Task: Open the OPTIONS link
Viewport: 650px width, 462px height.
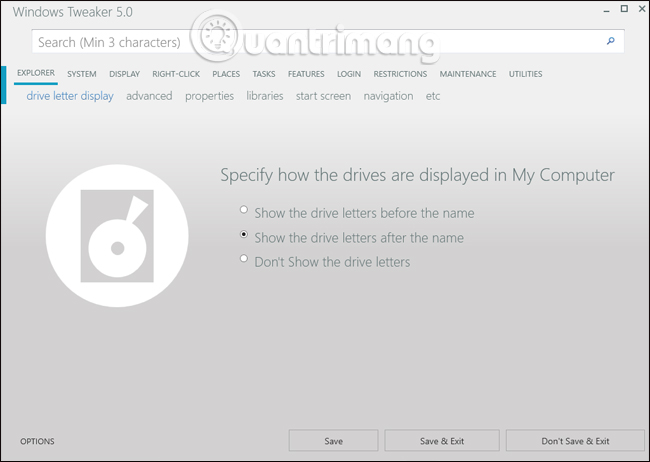Action: [37, 441]
